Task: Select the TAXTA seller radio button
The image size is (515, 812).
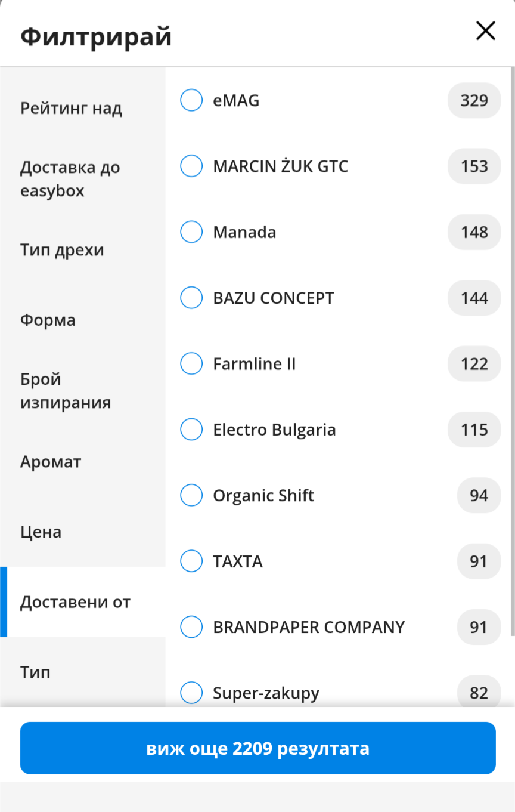Action: (191, 561)
